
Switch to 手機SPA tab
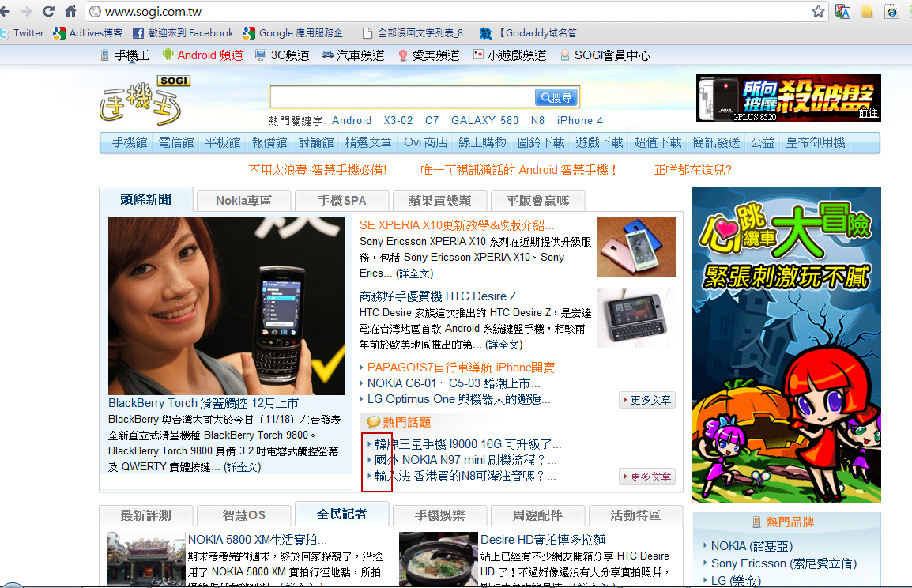click(341, 201)
